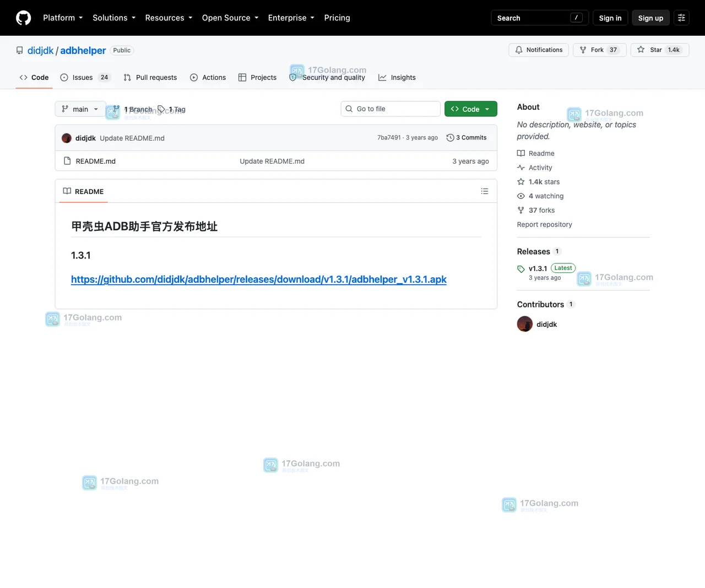Switch to the Issues tab
This screenshot has width=705, height=588.
point(85,77)
